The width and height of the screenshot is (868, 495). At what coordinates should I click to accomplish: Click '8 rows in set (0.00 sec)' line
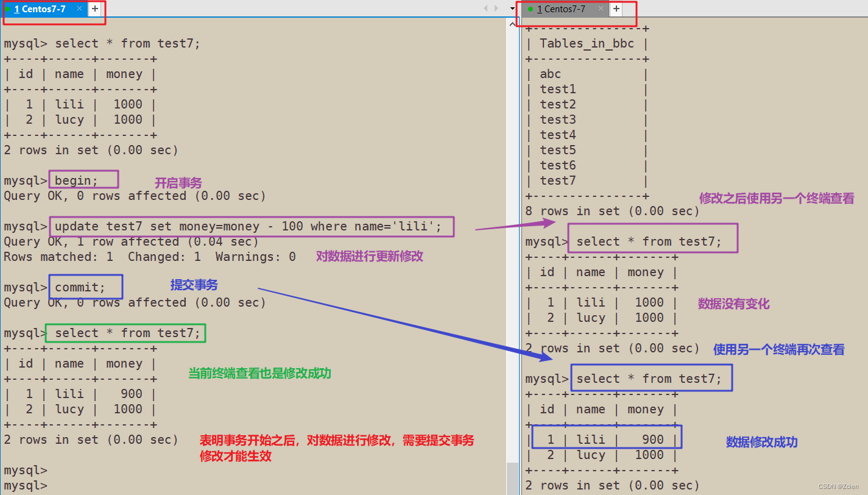[x=613, y=211]
